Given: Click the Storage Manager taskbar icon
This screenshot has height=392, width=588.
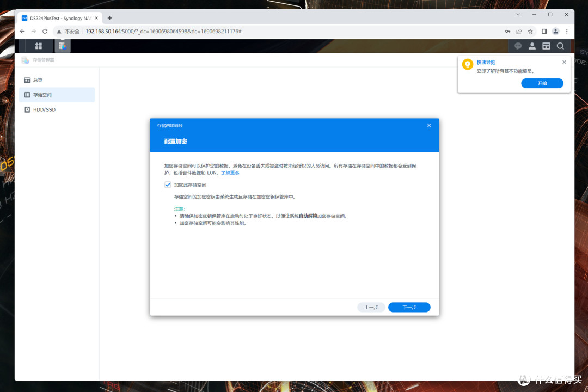Looking at the screenshot, I should coord(63,46).
